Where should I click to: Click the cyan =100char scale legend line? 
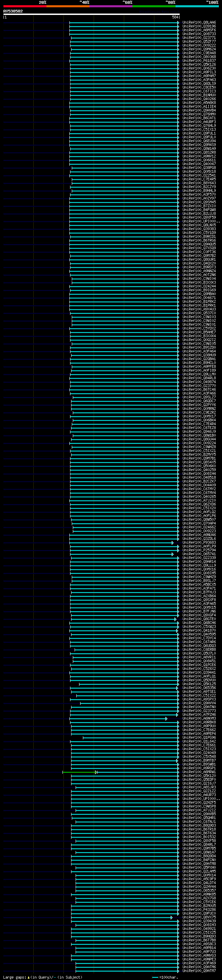tap(155, 977)
